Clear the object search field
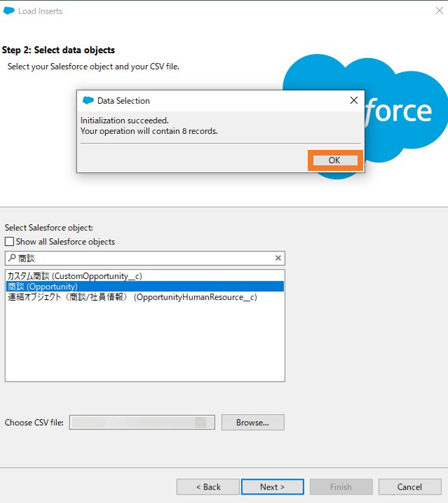Screen dimensions: 448x503 (278, 258)
